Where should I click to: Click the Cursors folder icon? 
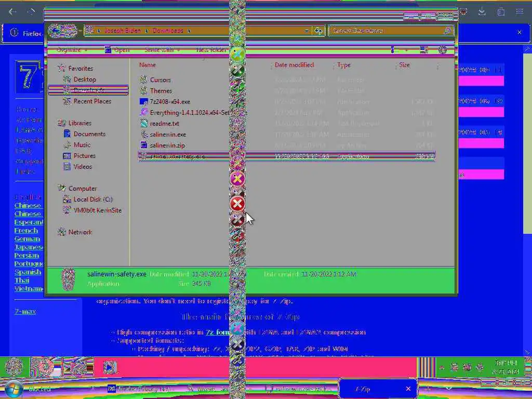[x=143, y=80]
